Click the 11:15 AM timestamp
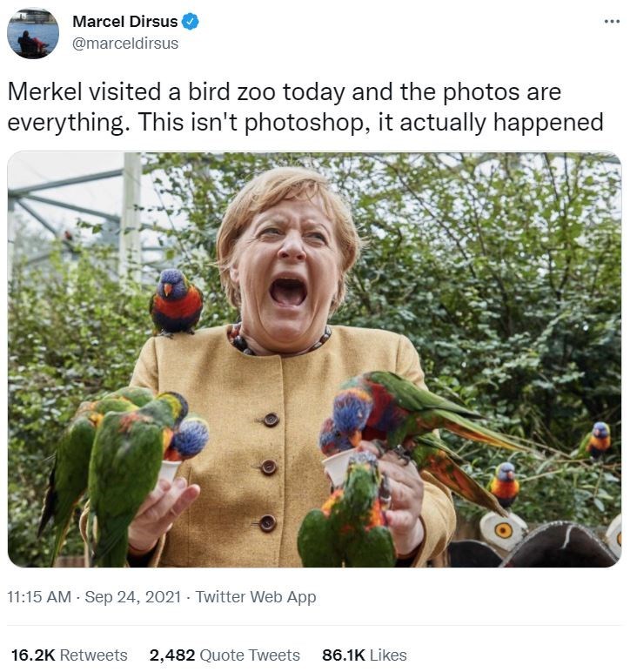This screenshot has height=672, width=630. pyautogui.click(x=40, y=597)
